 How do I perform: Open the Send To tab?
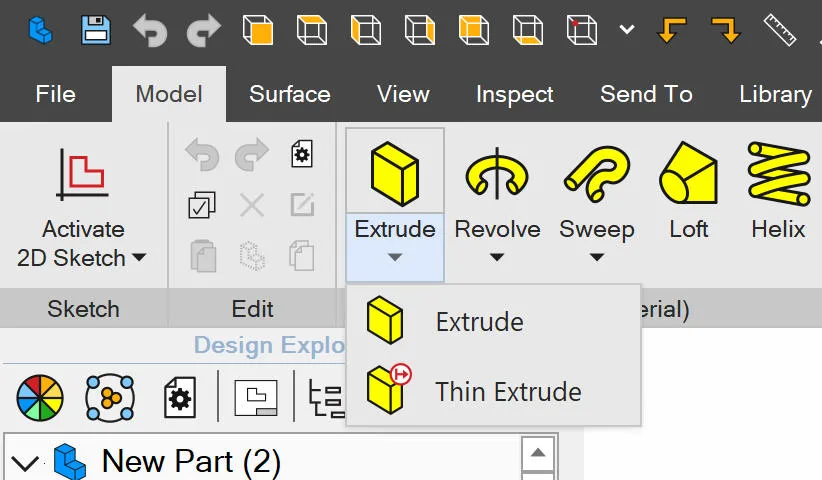click(x=646, y=94)
